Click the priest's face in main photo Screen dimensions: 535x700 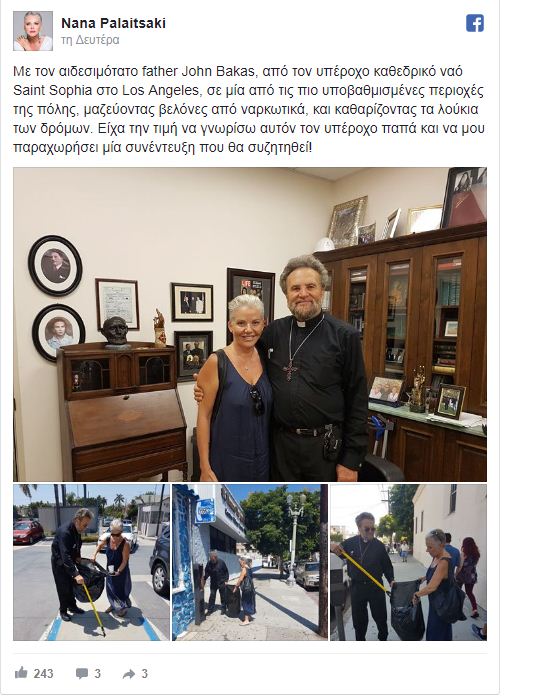304,290
